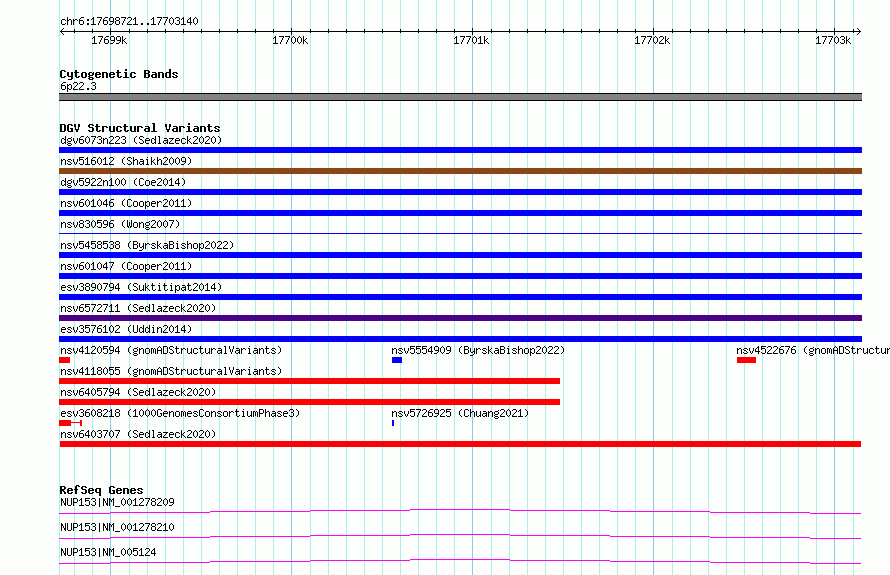This screenshot has width=890, height=575.
Task: Click the blue nsv5458538 variant bar
Action: click(460, 255)
